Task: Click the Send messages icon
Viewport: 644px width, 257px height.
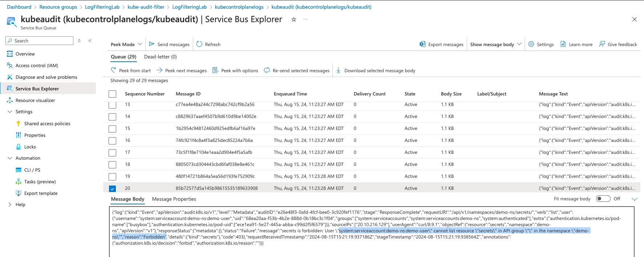Action: [152, 44]
